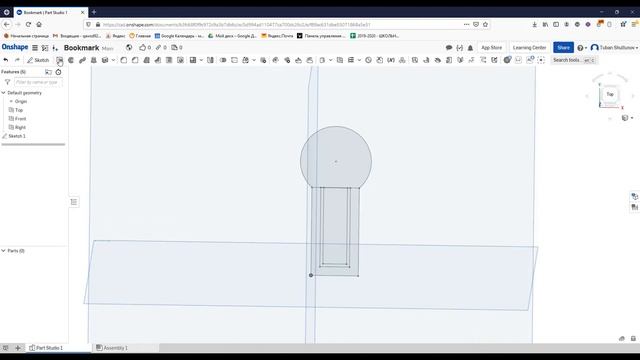Select the Linear pattern tool
The height and width of the screenshot is (360, 640).
[x=193, y=60]
